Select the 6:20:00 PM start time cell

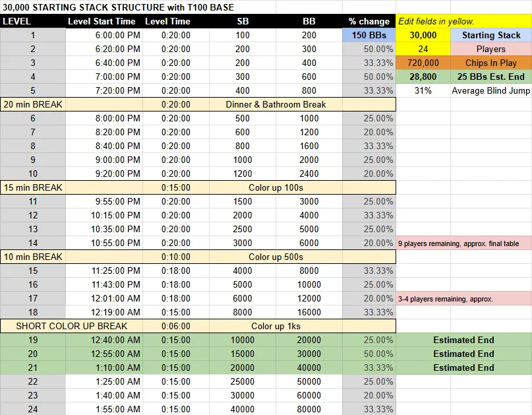tap(104, 49)
